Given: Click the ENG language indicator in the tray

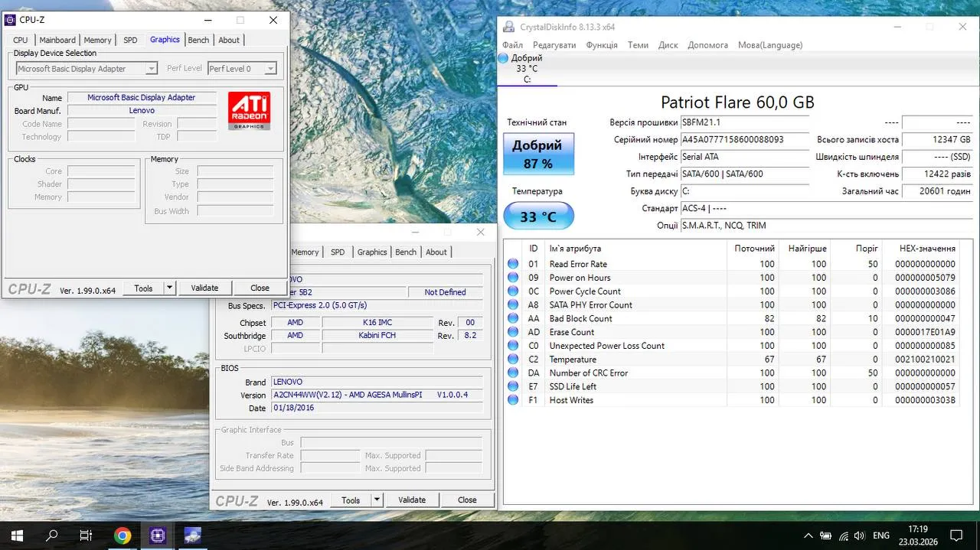Looking at the screenshot, I should coord(881,535).
